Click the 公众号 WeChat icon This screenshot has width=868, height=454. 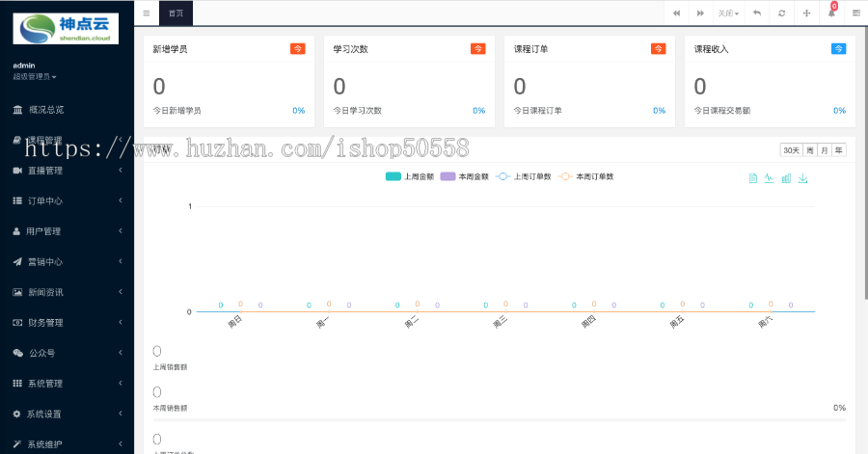coord(17,353)
